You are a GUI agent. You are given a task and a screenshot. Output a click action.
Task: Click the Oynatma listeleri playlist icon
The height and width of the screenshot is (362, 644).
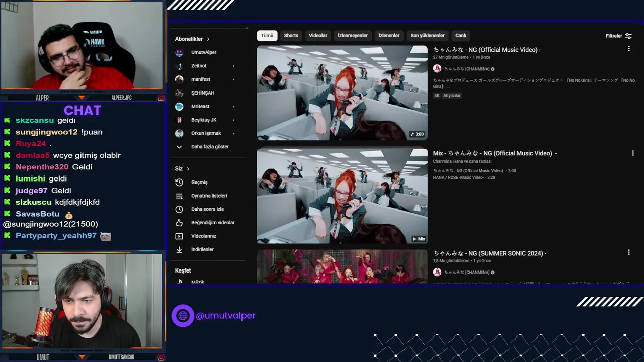pyautogui.click(x=179, y=196)
